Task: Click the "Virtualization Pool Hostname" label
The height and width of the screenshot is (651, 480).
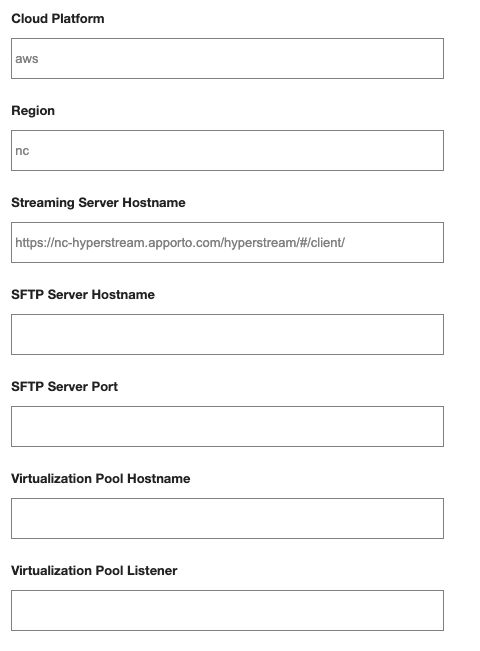Action: (x=100, y=479)
